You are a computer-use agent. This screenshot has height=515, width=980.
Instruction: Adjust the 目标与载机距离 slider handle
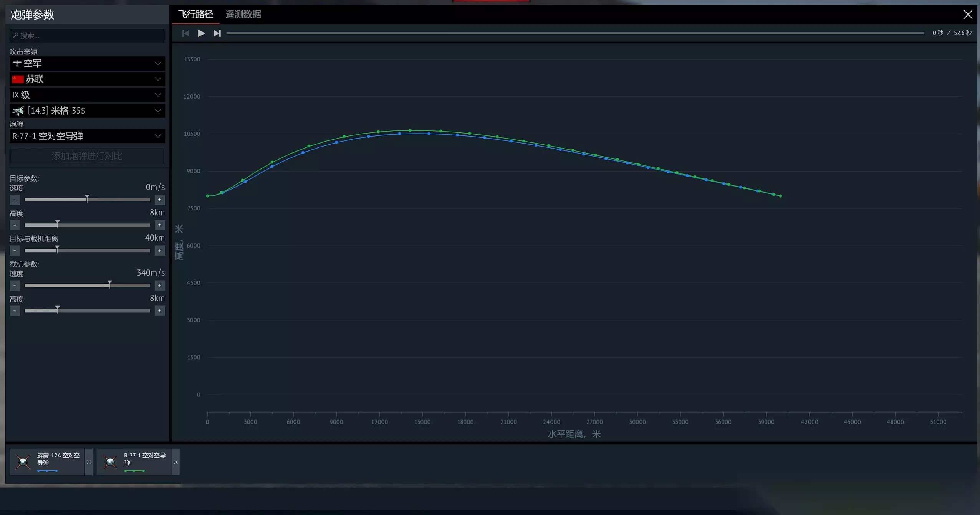(57, 249)
